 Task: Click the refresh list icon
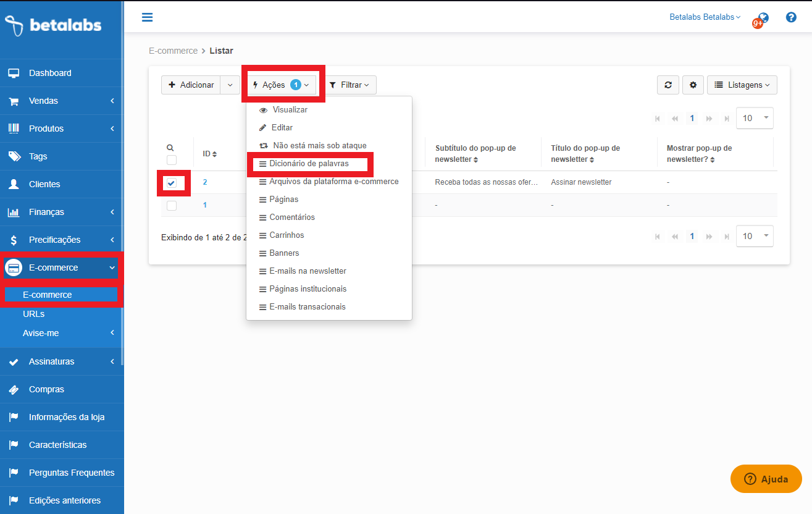(x=668, y=85)
